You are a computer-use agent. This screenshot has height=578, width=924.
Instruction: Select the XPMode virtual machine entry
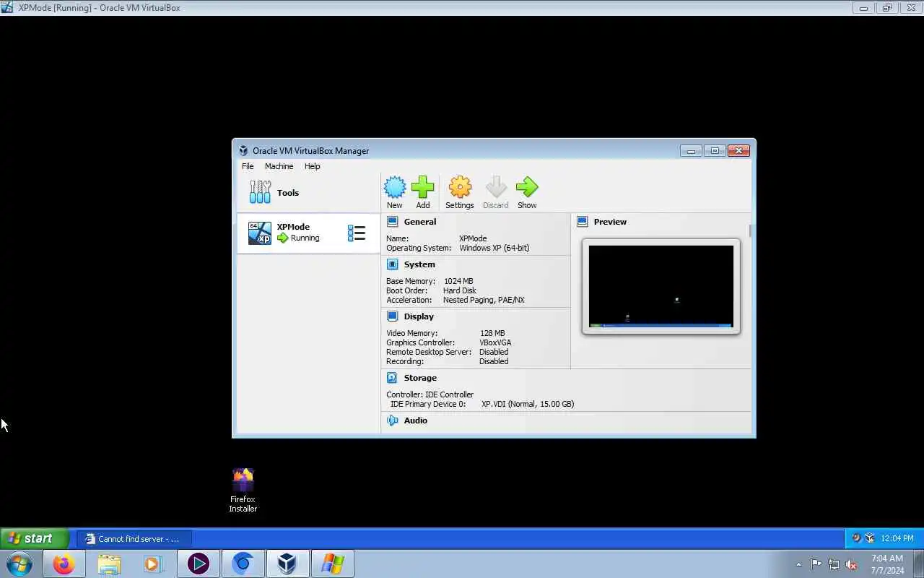pos(308,233)
